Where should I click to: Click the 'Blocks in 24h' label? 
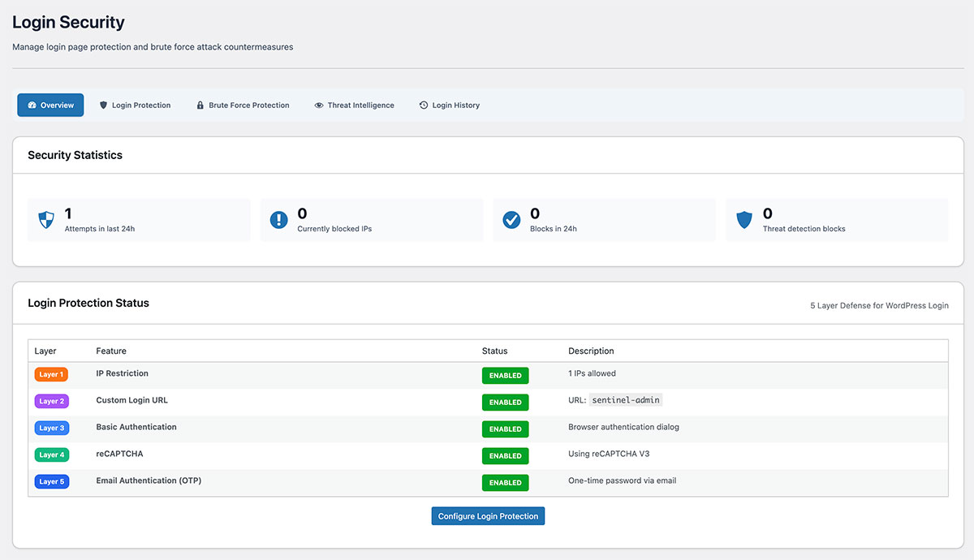[554, 229]
